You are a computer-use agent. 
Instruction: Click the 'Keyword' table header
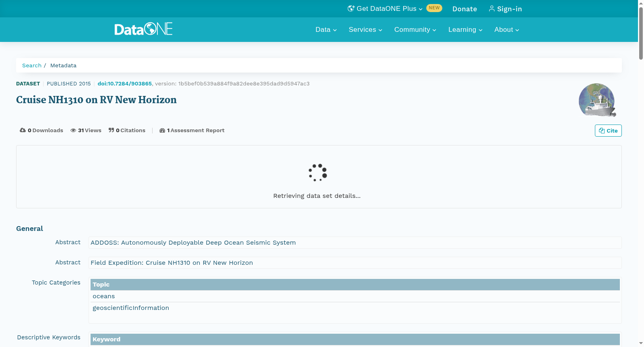[355, 339]
